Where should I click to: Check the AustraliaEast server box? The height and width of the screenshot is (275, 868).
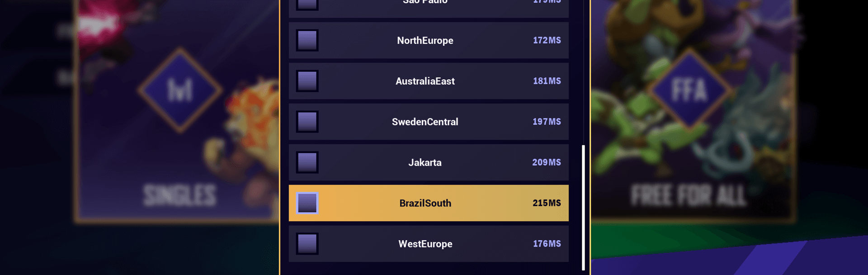click(307, 81)
